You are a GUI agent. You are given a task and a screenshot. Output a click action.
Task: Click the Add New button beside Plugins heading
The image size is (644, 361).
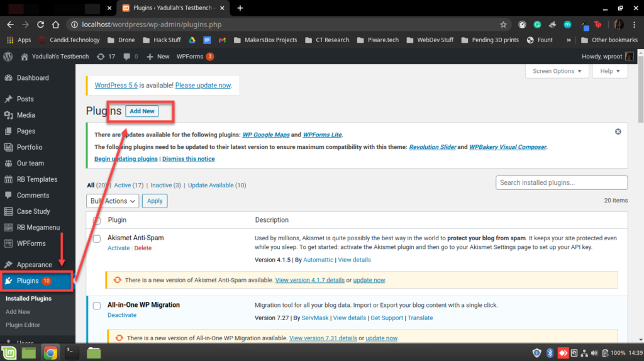pos(142,111)
